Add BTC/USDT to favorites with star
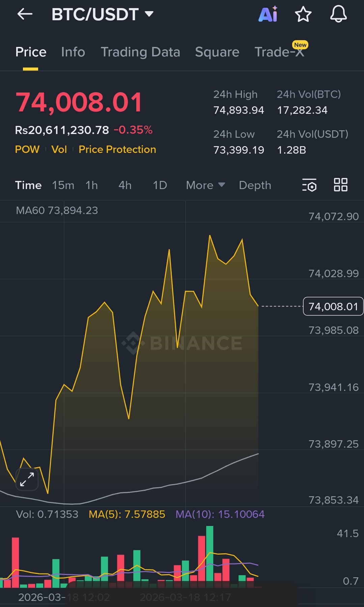The image size is (364, 607). pos(303,14)
